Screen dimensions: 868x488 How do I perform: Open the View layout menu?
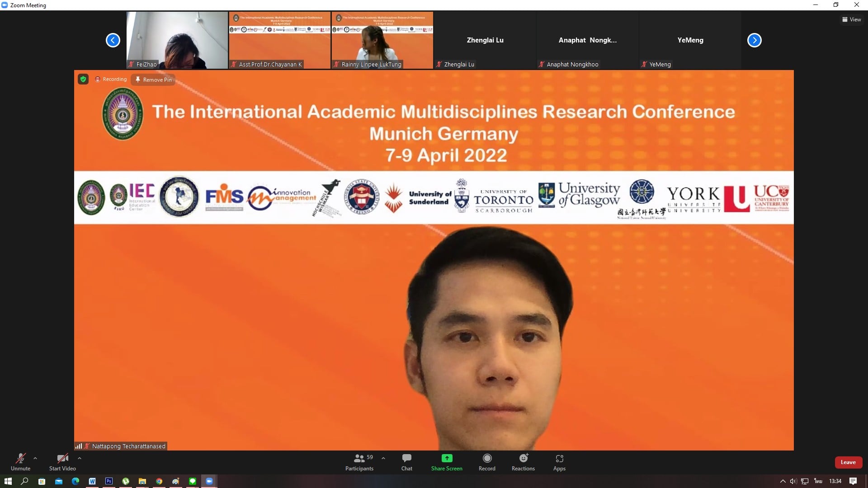coord(851,19)
